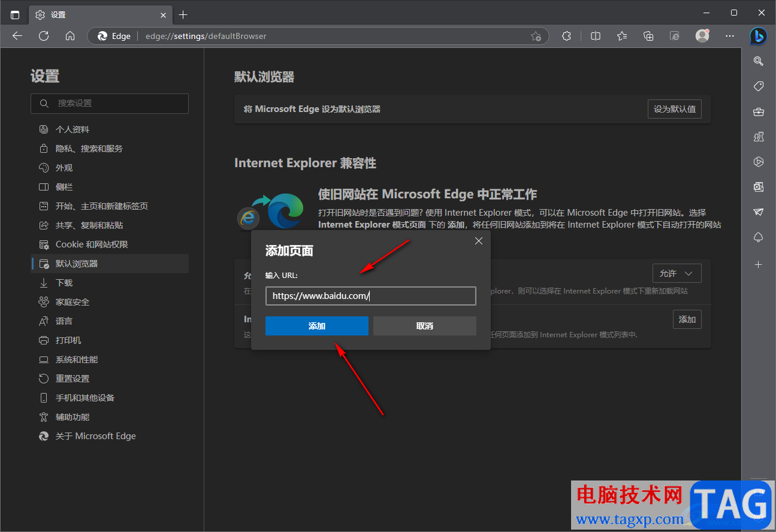Open a new tab with plus button
Screen dimensions: 776x532
183,14
